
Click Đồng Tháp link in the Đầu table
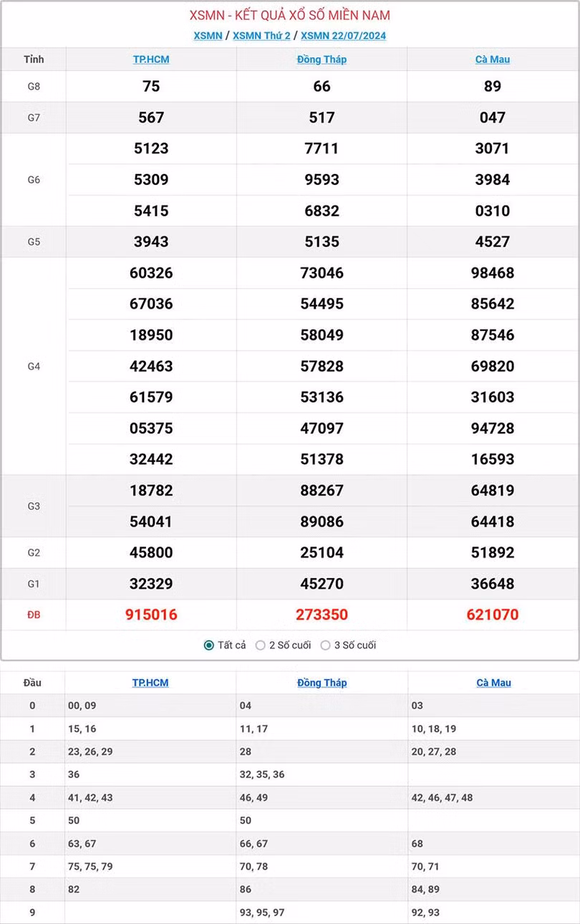(322, 683)
